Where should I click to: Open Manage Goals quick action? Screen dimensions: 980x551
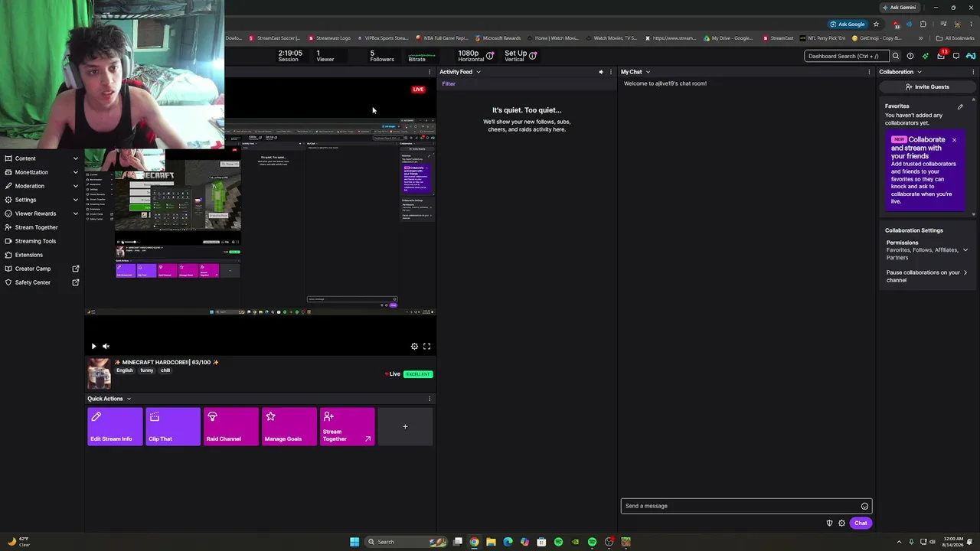click(289, 426)
